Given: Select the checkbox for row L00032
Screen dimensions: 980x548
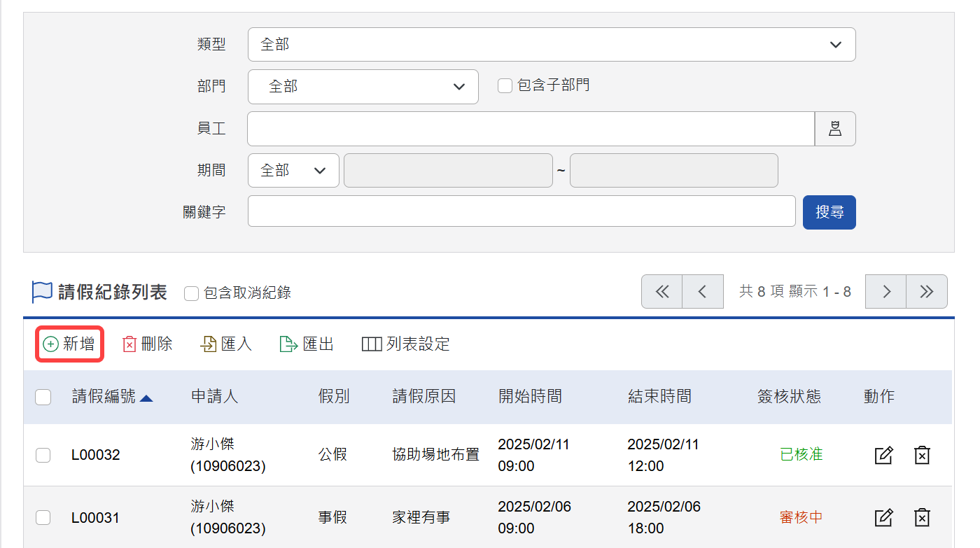Looking at the screenshot, I should [x=43, y=455].
